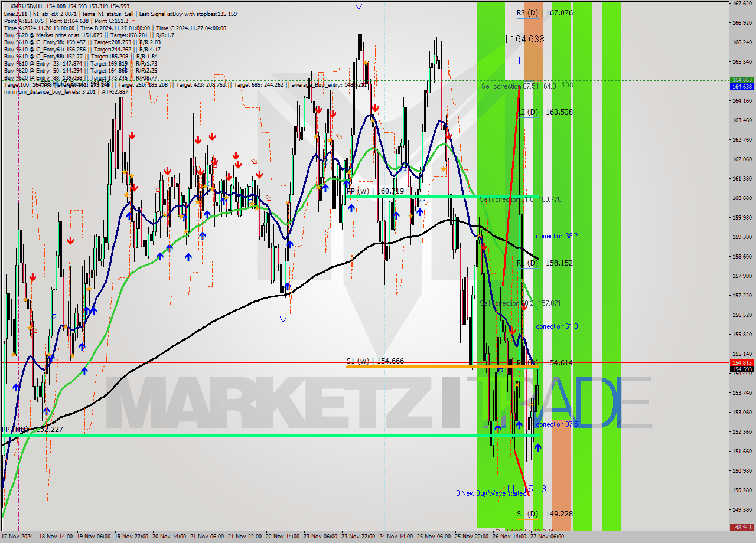Select '19 Nov 22:00' on time axis

pyautogui.click(x=133, y=537)
